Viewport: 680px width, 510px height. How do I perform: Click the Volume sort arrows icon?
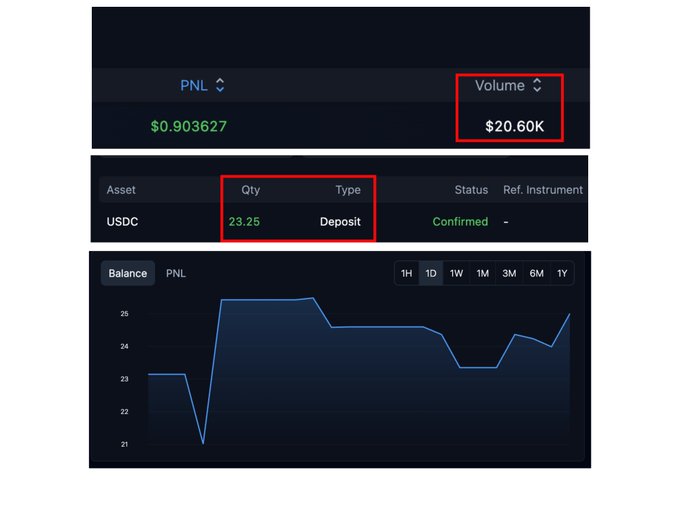pos(537,85)
